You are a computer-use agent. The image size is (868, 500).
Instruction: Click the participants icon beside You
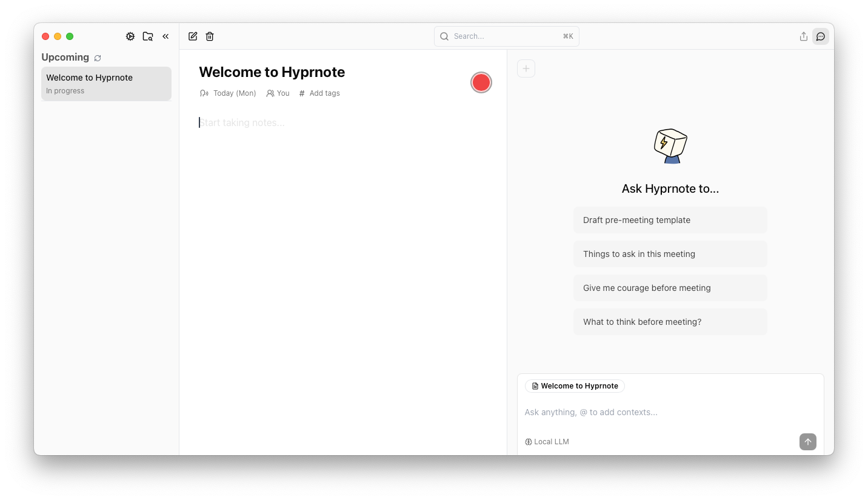click(x=269, y=93)
